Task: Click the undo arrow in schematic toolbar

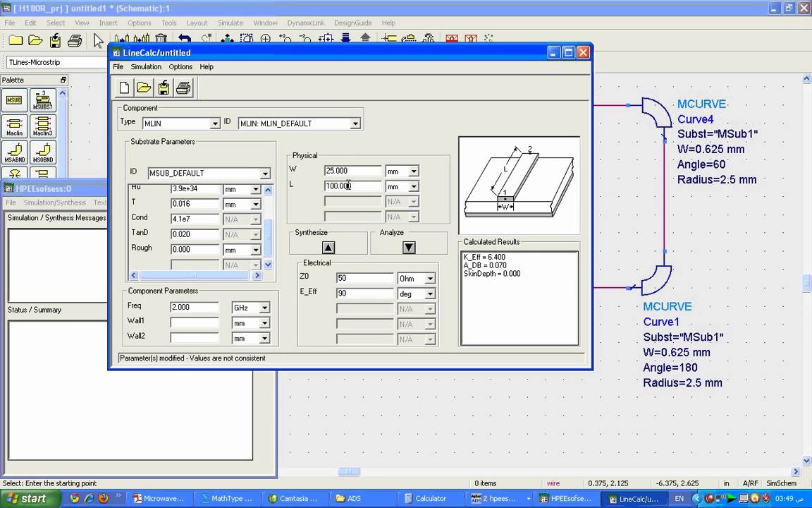Action: pos(185,38)
